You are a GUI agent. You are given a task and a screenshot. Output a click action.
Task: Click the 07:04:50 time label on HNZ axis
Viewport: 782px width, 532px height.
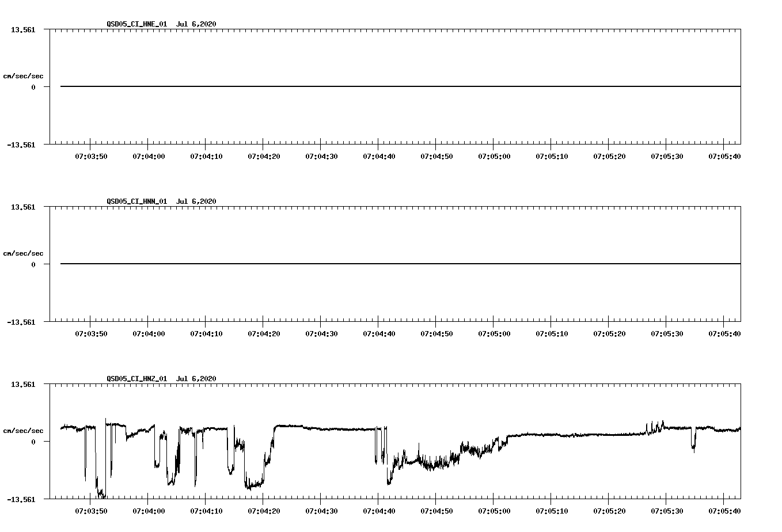pos(436,511)
